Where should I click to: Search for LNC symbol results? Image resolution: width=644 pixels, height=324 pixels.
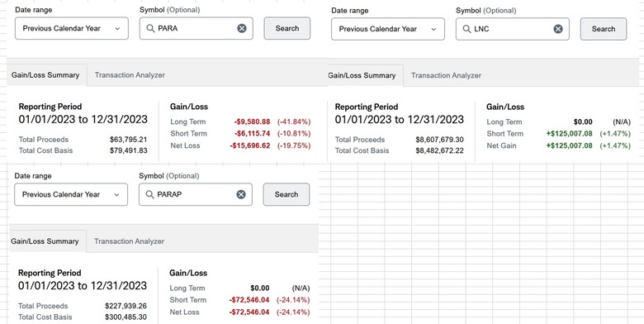(x=604, y=29)
